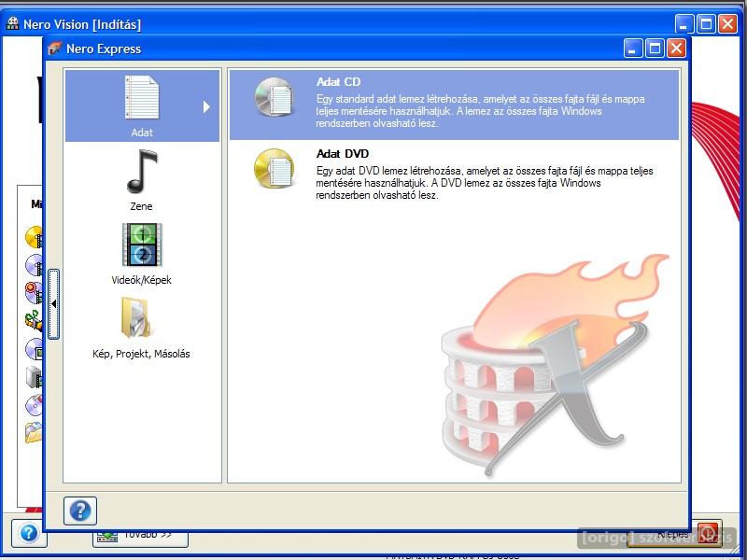Maximize the Nero Express window
The image size is (747, 560).
pos(655,49)
